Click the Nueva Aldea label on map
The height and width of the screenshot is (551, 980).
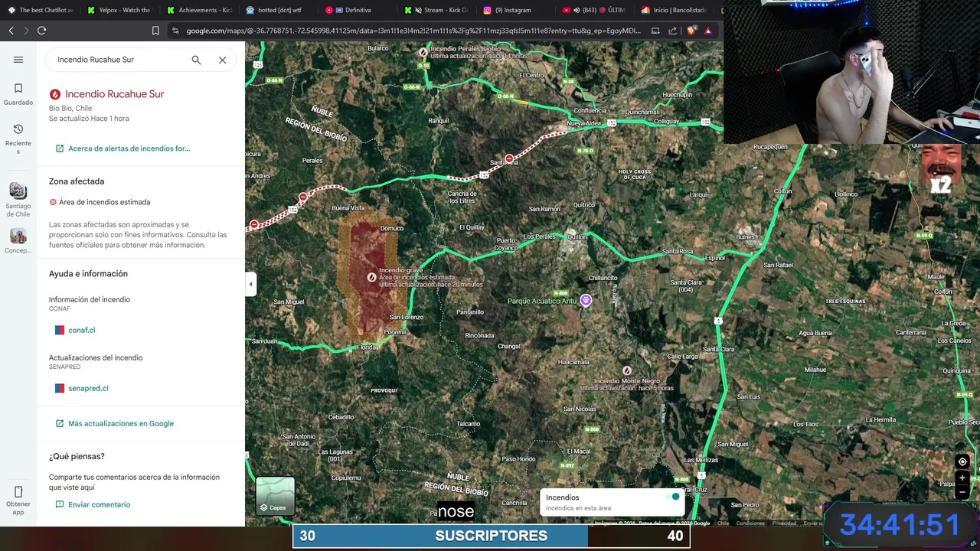[584, 123]
